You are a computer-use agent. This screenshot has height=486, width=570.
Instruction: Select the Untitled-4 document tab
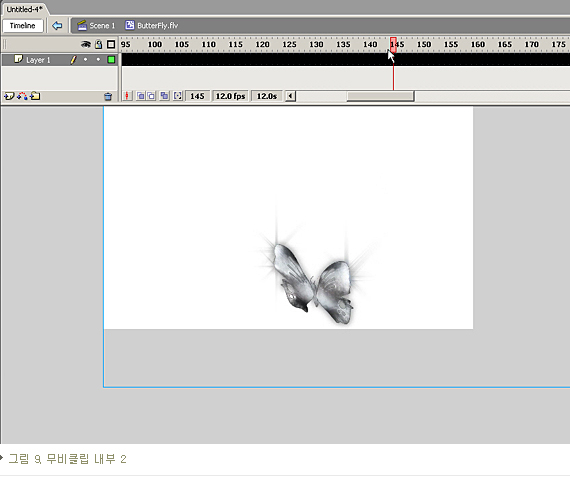pyautogui.click(x=24, y=9)
